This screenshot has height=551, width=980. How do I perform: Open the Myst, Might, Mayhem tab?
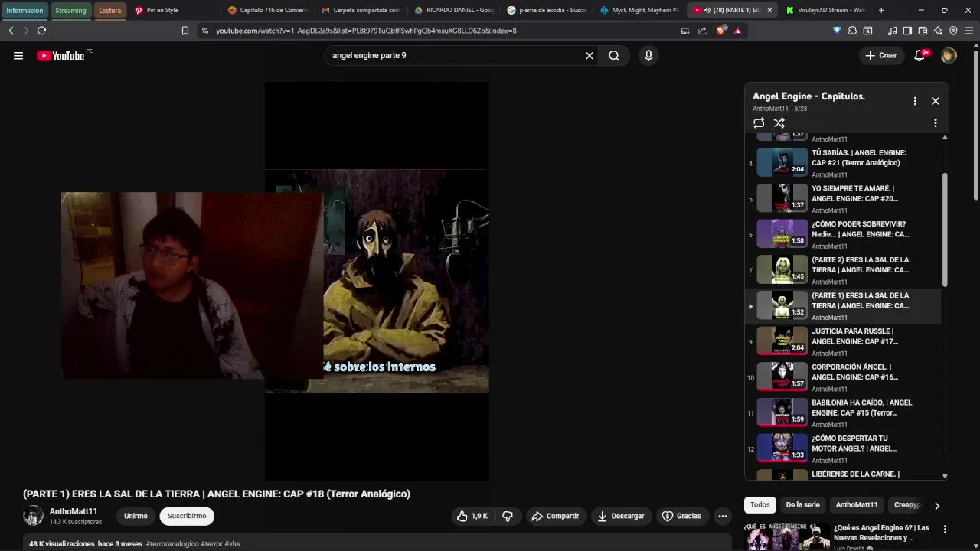click(x=640, y=10)
